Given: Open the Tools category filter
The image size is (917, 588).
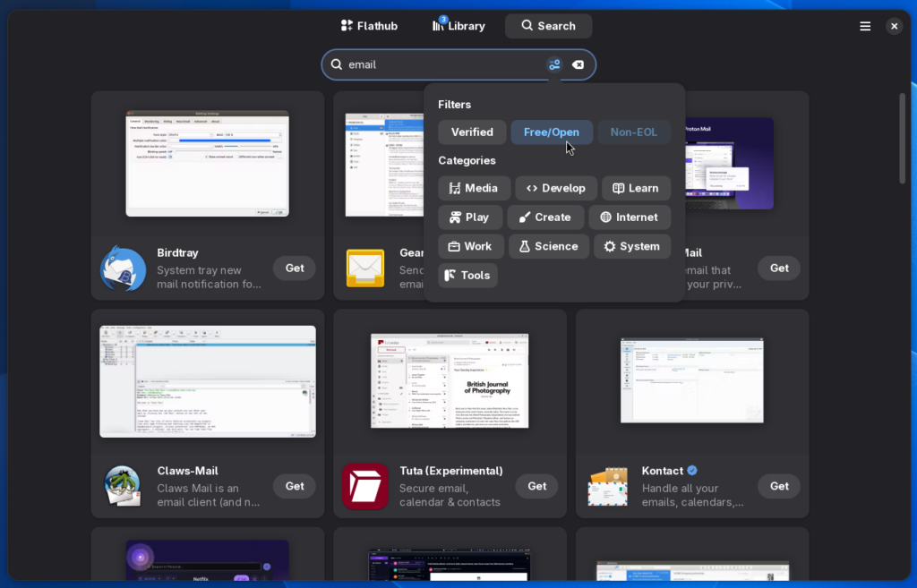Looking at the screenshot, I should 467,275.
